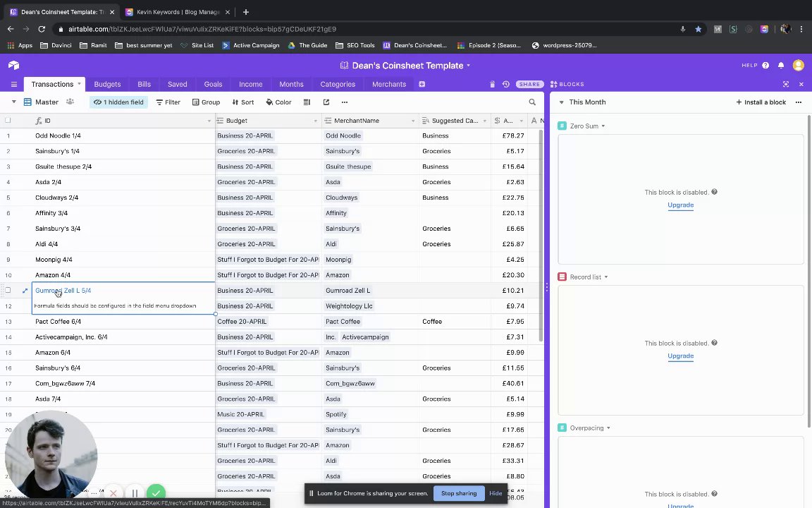
Task: Click the Sort button
Action: (243, 102)
